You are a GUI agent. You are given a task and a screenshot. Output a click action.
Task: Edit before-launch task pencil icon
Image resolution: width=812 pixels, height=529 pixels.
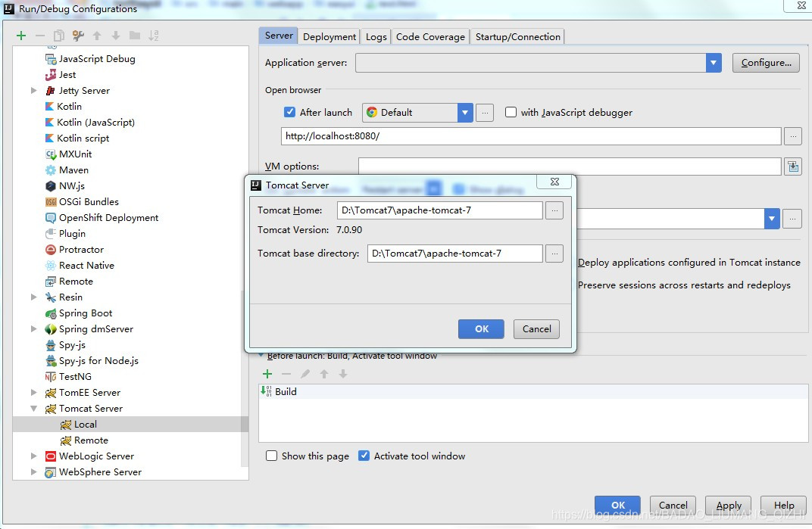pos(305,374)
